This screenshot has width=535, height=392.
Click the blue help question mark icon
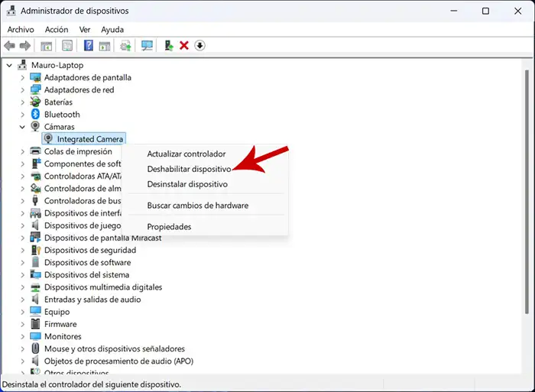click(x=89, y=46)
